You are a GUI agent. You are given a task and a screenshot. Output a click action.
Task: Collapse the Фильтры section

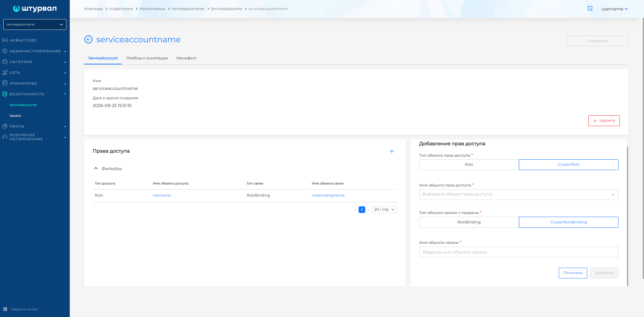96,168
